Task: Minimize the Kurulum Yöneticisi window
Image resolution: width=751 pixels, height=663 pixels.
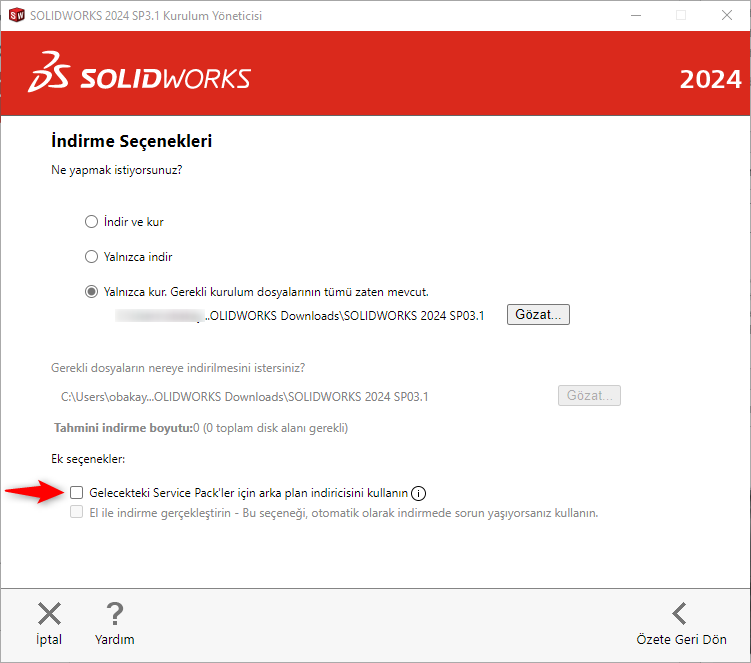Action: 636,15
